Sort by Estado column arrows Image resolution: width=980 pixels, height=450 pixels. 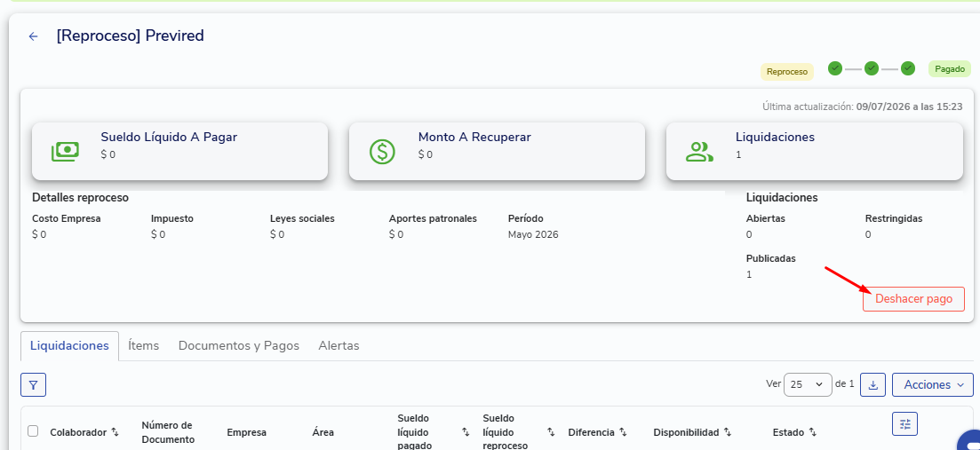tap(812, 432)
